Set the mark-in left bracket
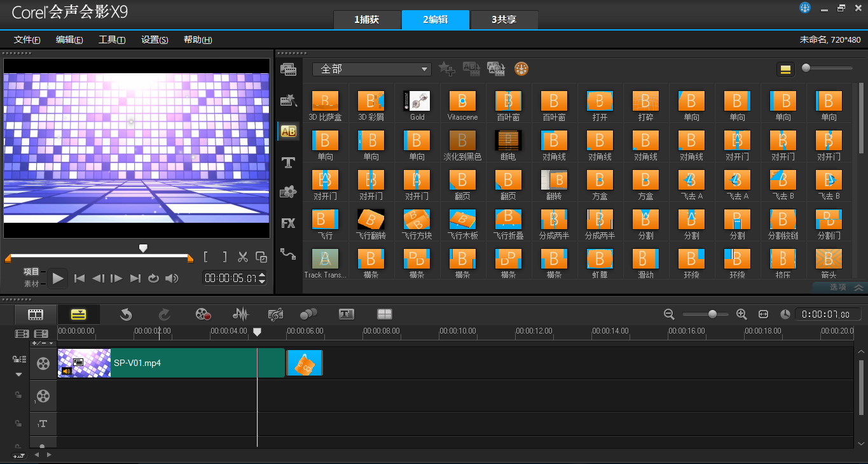The width and height of the screenshot is (868, 464). click(x=206, y=257)
